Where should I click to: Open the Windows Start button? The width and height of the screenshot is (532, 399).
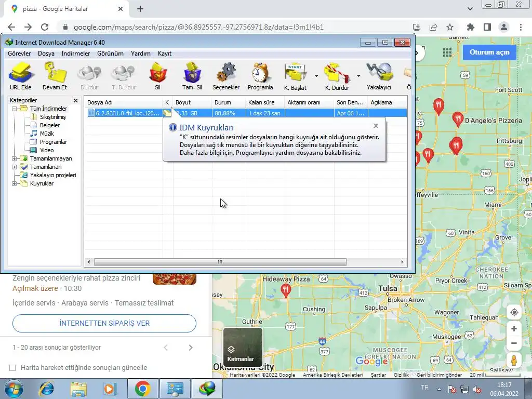[14, 389]
